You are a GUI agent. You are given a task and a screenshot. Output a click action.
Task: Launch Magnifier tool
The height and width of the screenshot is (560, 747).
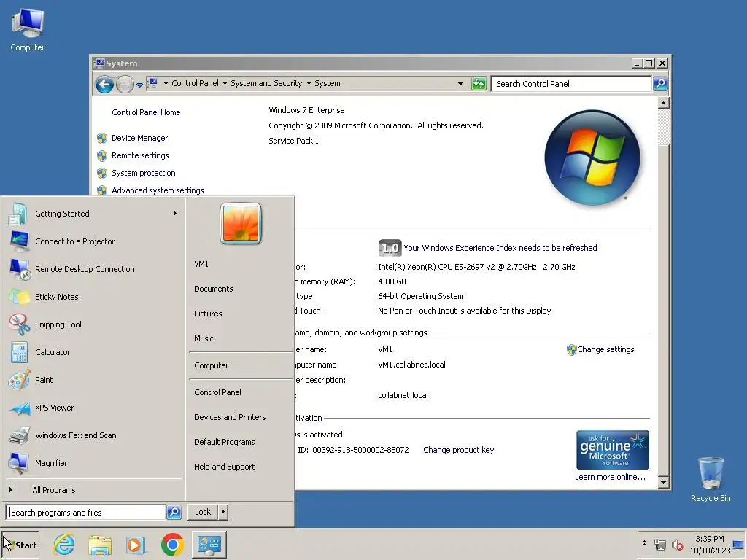pyautogui.click(x=93, y=463)
